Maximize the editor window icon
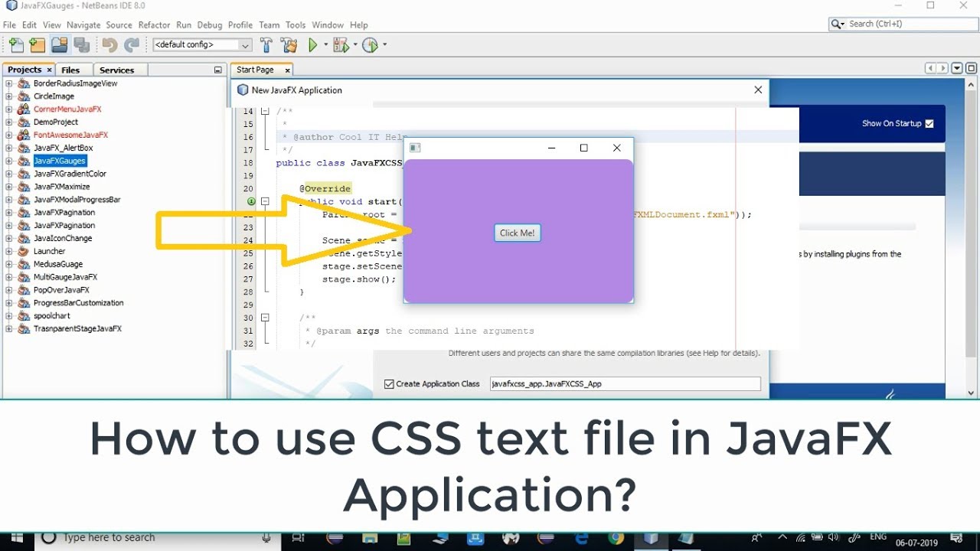Viewport: 980px width, 551px height. [971, 68]
